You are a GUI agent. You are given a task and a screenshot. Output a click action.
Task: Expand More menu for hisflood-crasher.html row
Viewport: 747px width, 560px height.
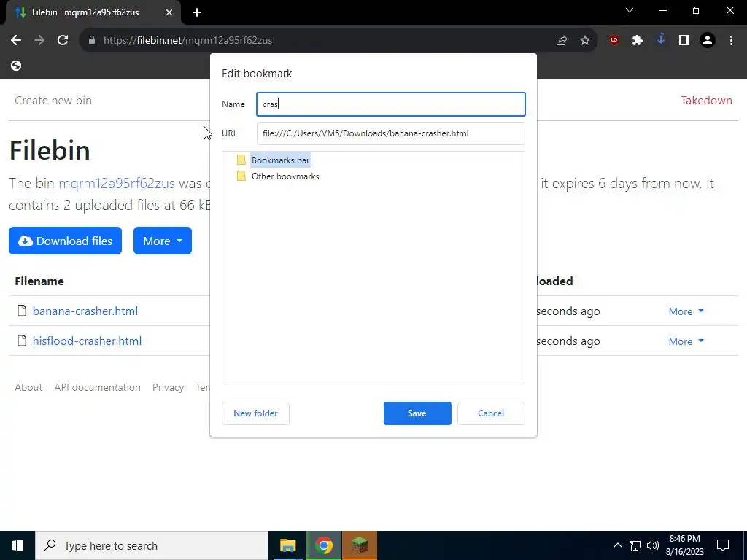point(686,341)
